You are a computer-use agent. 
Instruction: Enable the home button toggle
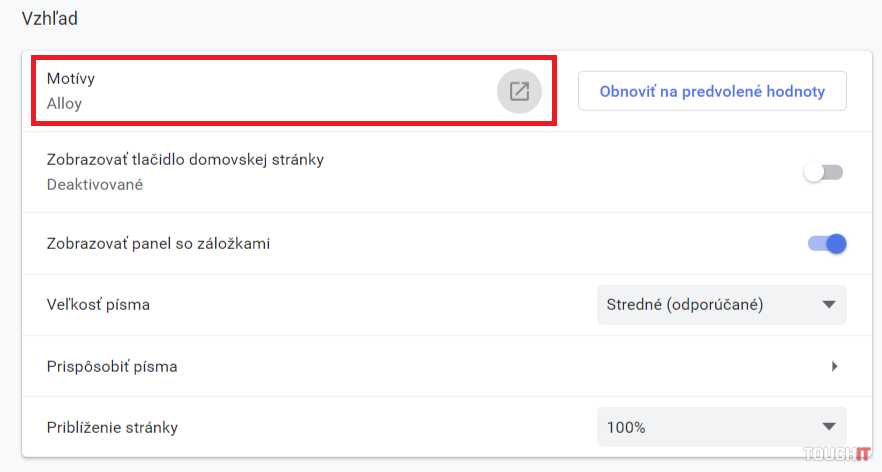[x=824, y=172]
